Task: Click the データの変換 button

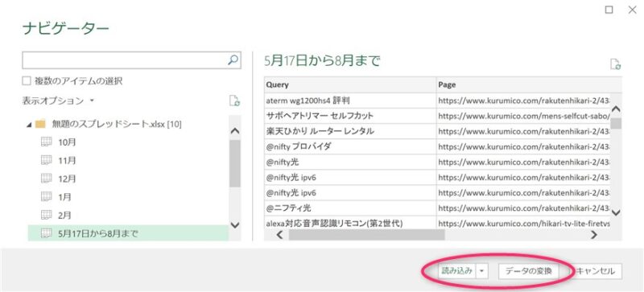Action: [529, 271]
